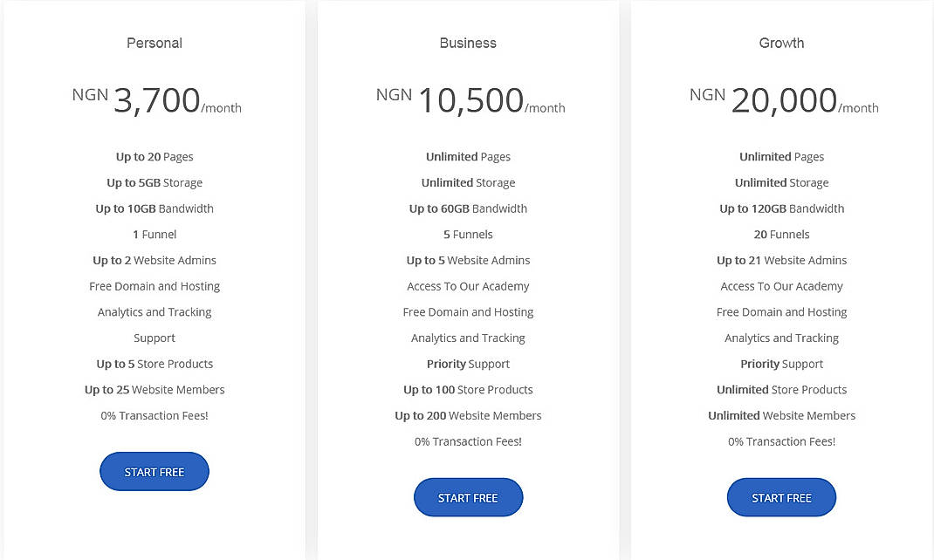Click Up to 20 Pages in Personal plan
Viewport: 934px width, 560px height.
click(x=154, y=156)
